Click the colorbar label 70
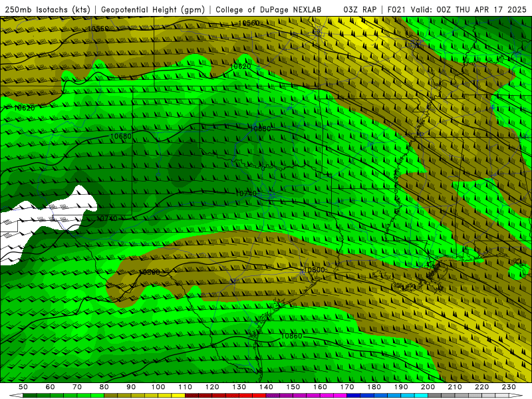The width and height of the screenshot is (532, 399). 77,387
